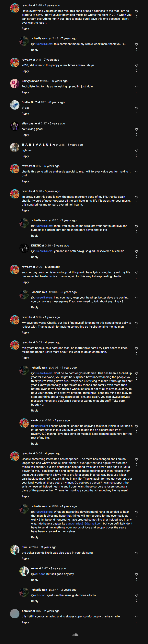Jump to timestamp 1:25 in Stellar Bit 7 comment

click(x=44, y=102)
